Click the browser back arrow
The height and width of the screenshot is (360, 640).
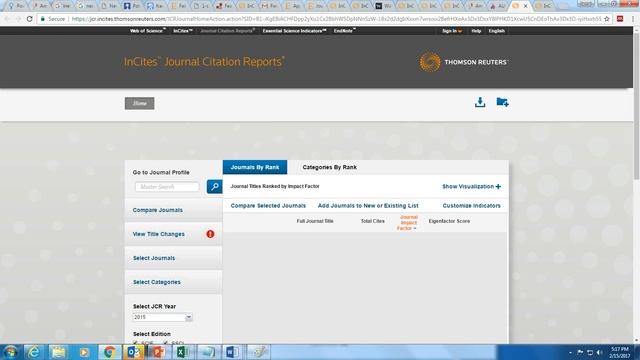tap(7, 19)
